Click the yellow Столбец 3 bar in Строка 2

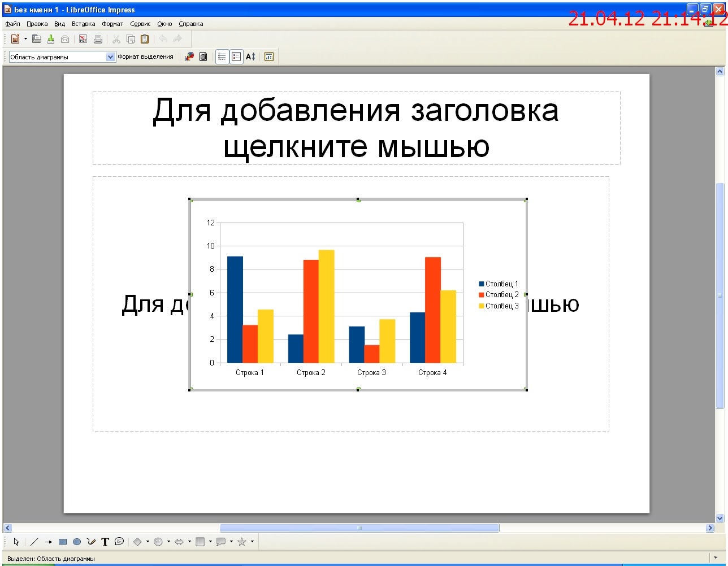327,306
